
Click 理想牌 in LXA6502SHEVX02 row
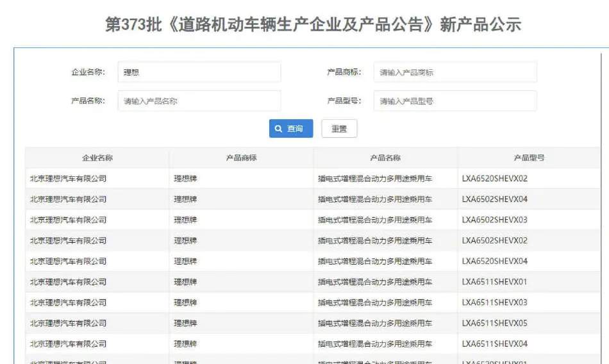click(x=185, y=240)
